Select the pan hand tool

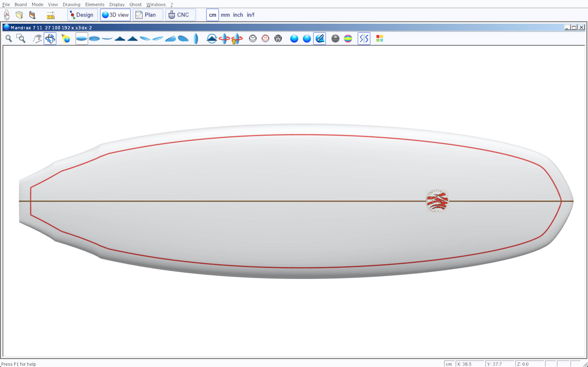[37, 39]
